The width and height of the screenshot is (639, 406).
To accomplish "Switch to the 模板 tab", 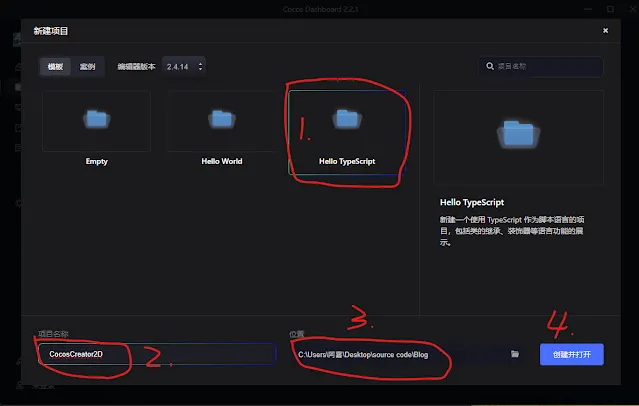I will click(x=55, y=66).
